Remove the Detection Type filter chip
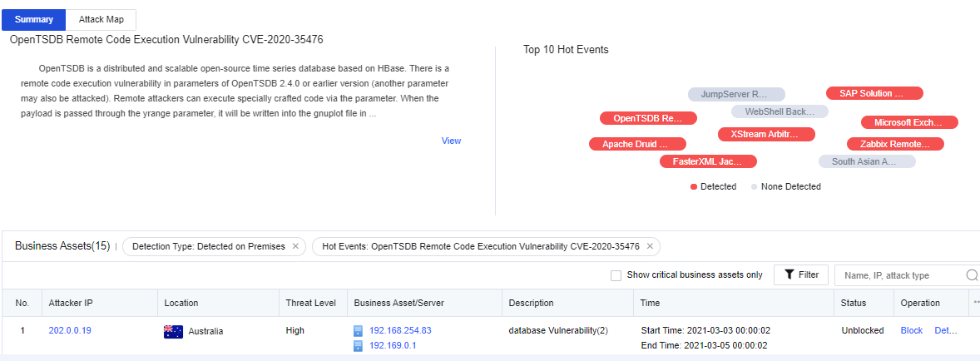The width and height of the screenshot is (980, 361). (295, 246)
